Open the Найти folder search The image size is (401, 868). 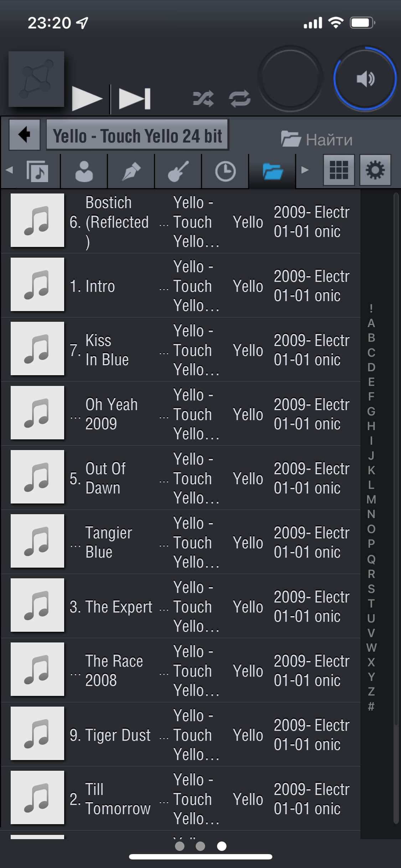tap(317, 139)
